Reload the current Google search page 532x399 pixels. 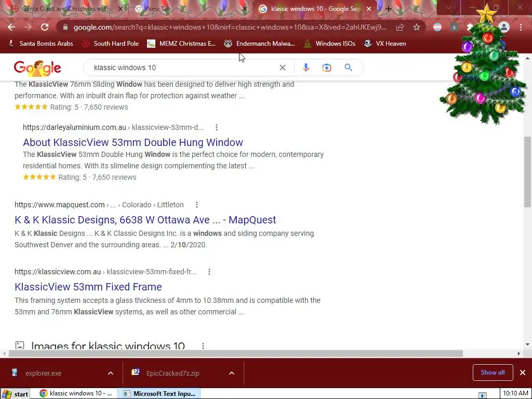45,27
